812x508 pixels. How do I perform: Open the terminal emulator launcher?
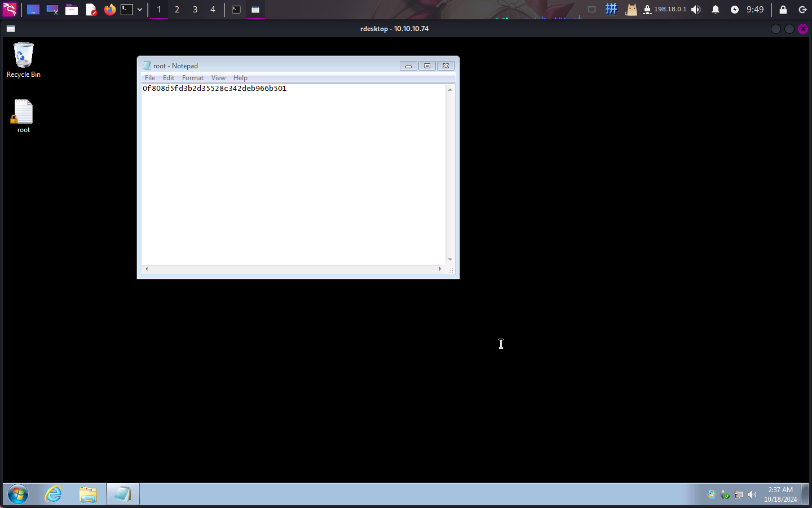pyautogui.click(x=127, y=10)
